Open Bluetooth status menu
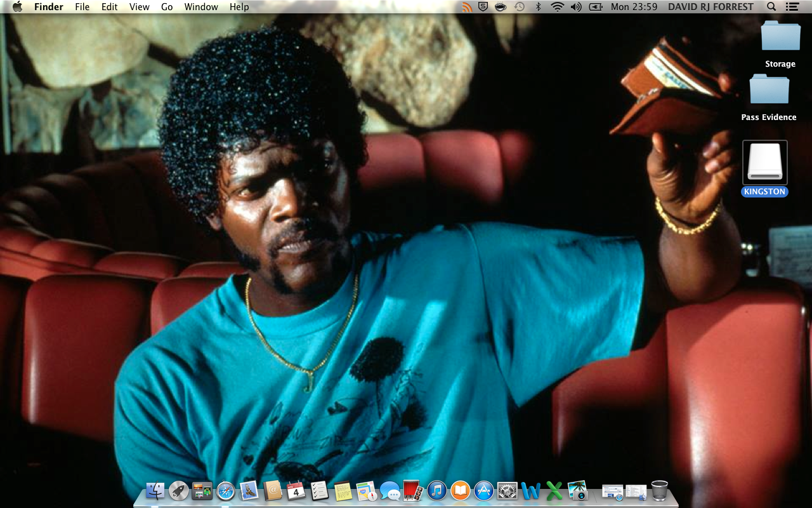 click(539, 7)
